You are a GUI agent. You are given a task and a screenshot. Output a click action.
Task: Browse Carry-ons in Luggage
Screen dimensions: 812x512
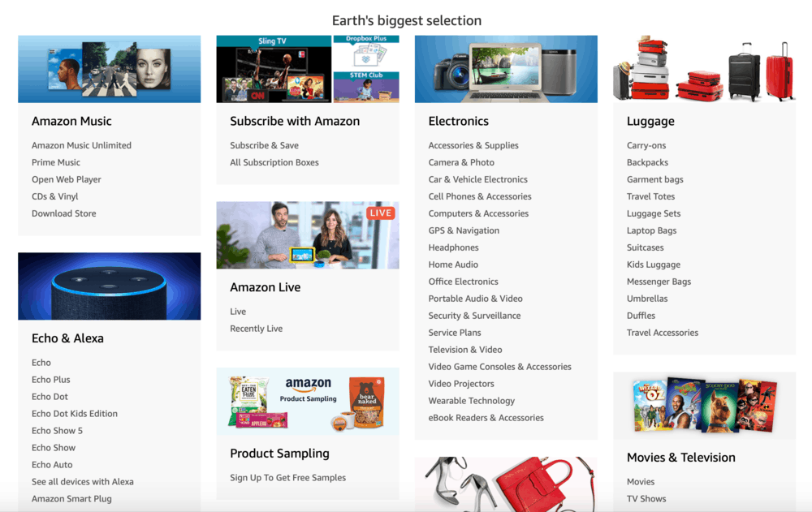646,144
